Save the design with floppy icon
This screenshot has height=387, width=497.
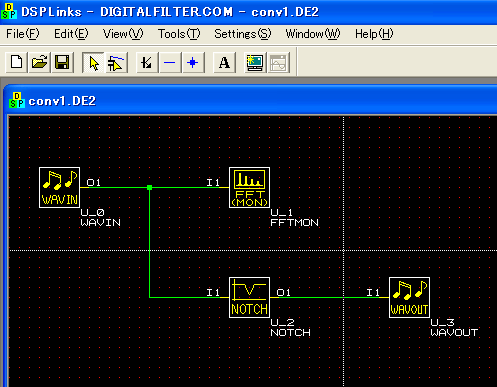point(62,62)
